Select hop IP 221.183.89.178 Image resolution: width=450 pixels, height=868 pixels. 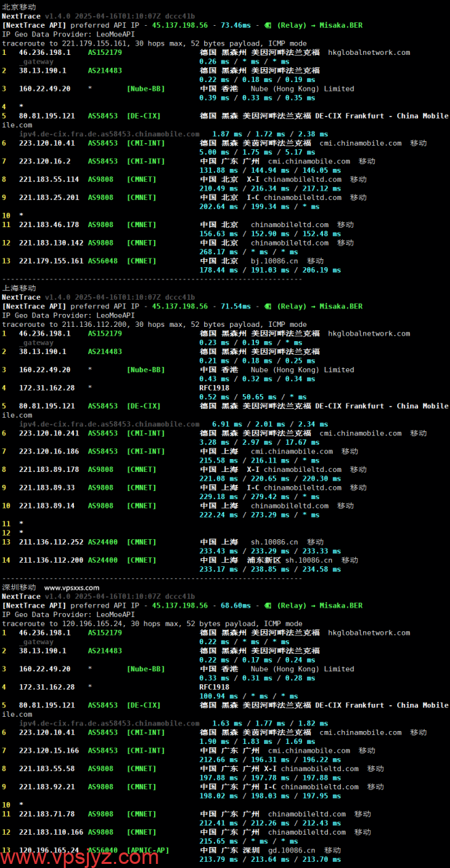(x=49, y=469)
